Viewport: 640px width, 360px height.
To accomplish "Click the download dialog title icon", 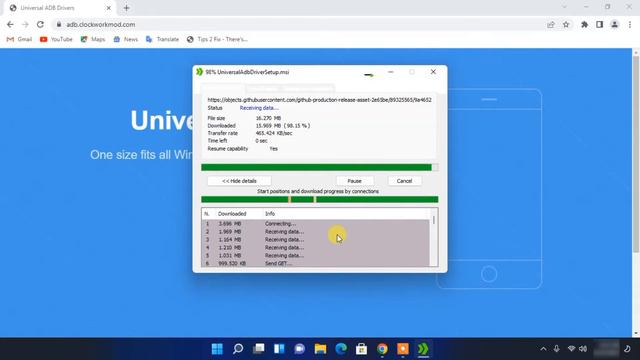I will click(x=199, y=72).
